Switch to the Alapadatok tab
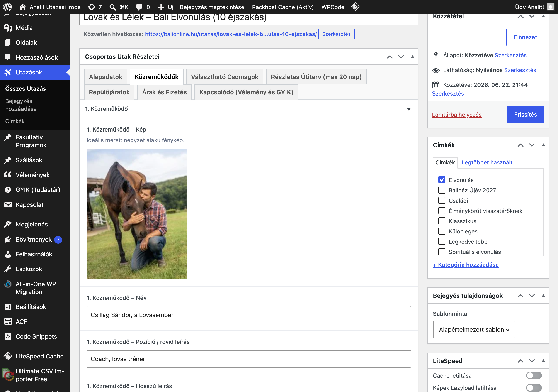This screenshot has width=558, height=392. (105, 77)
